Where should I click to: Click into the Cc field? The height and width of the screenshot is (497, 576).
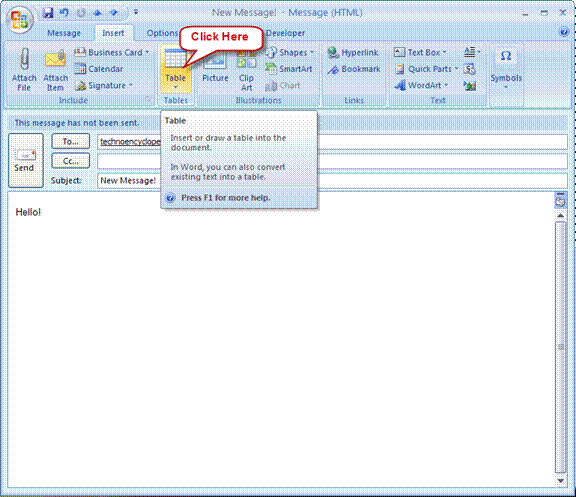tap(332, 161)
